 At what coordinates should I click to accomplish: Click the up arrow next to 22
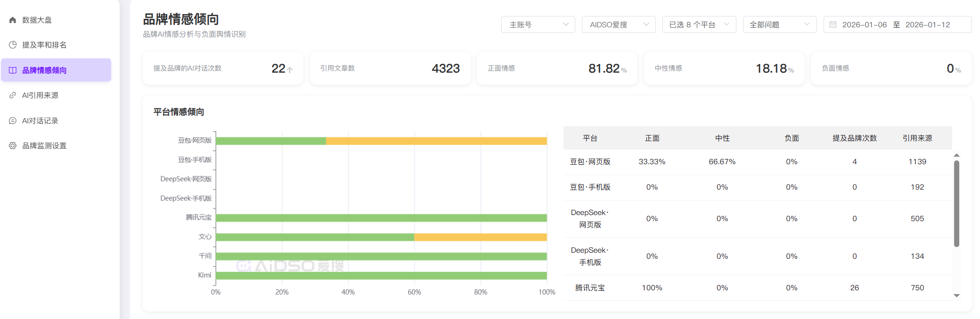click(290, 70)
